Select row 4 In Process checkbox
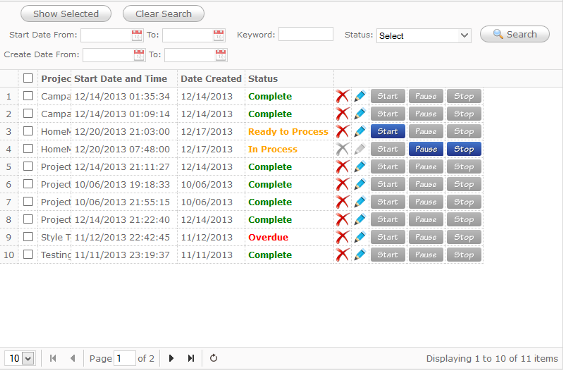The width and height of the screenshot is (563, 370). click(x=28, y=149)
